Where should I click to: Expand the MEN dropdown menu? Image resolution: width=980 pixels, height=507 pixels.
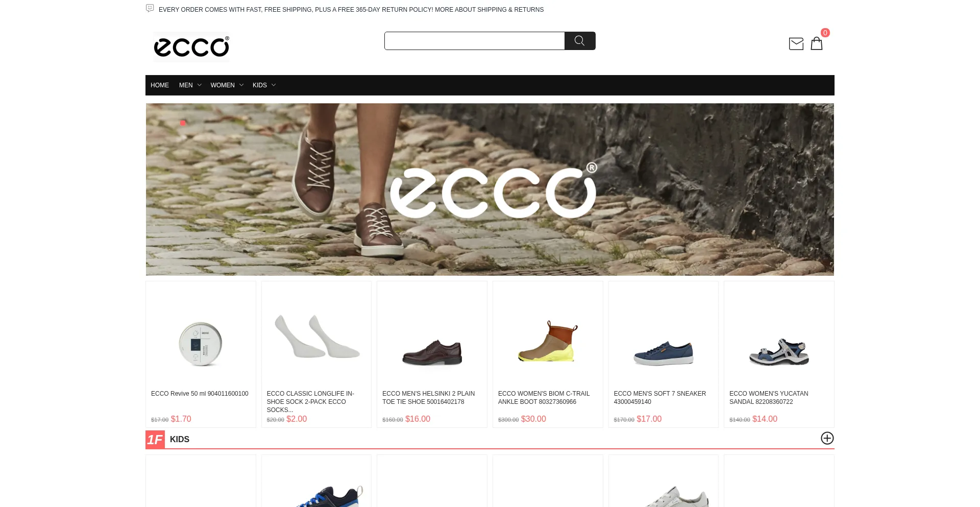[x=190, y=85]
